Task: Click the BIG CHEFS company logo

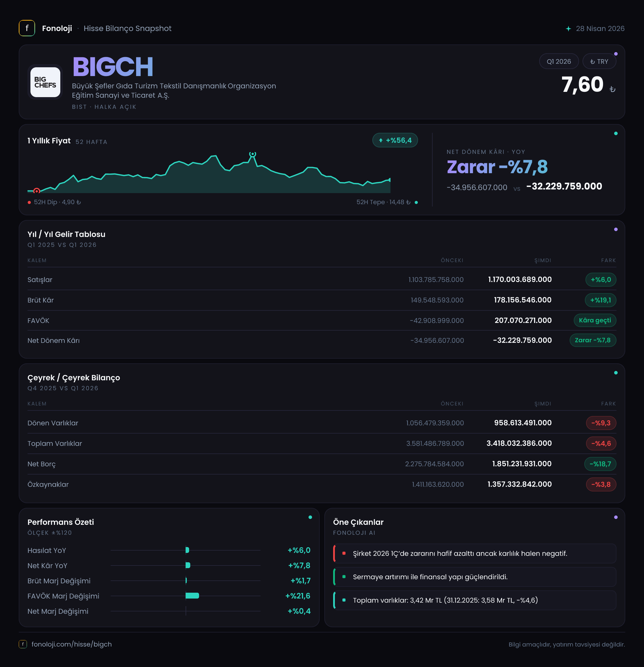Action: point(45,82)
